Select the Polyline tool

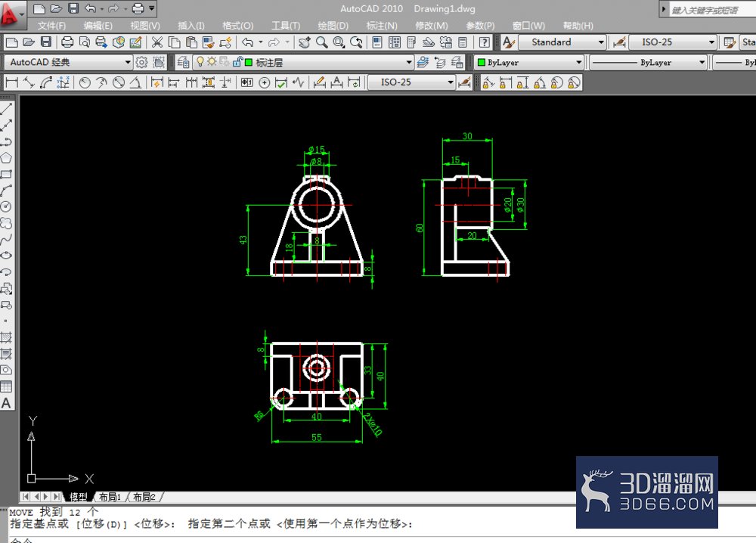point(6,141)
